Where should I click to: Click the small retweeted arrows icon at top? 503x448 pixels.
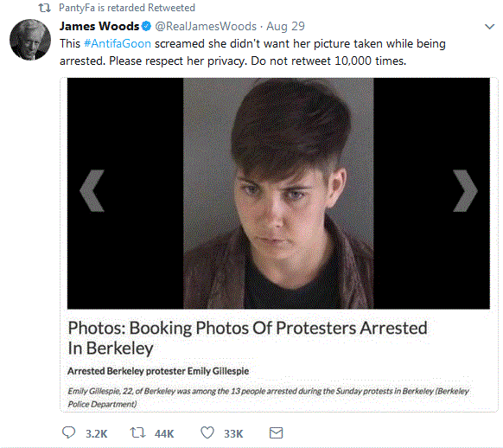[45, 8]
